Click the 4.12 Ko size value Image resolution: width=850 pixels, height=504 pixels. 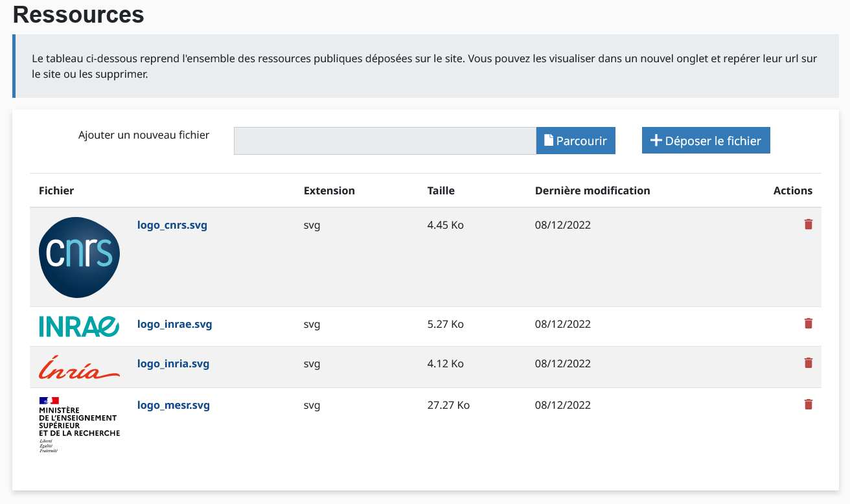pos(446,363)
